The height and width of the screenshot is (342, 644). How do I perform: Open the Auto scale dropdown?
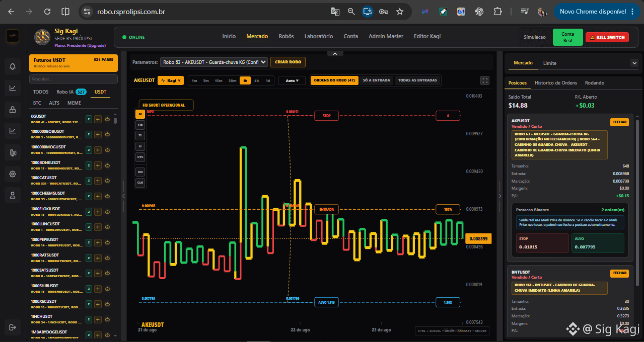coord(292,80)
